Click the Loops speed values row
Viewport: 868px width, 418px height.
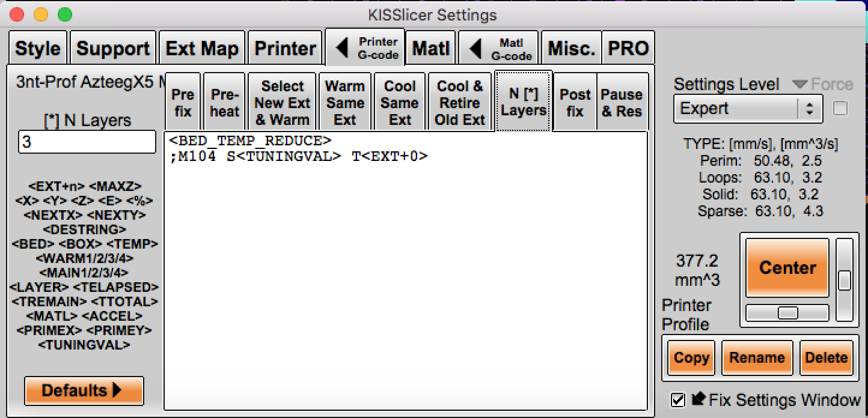pyautogui.click(x=761, y=178)
